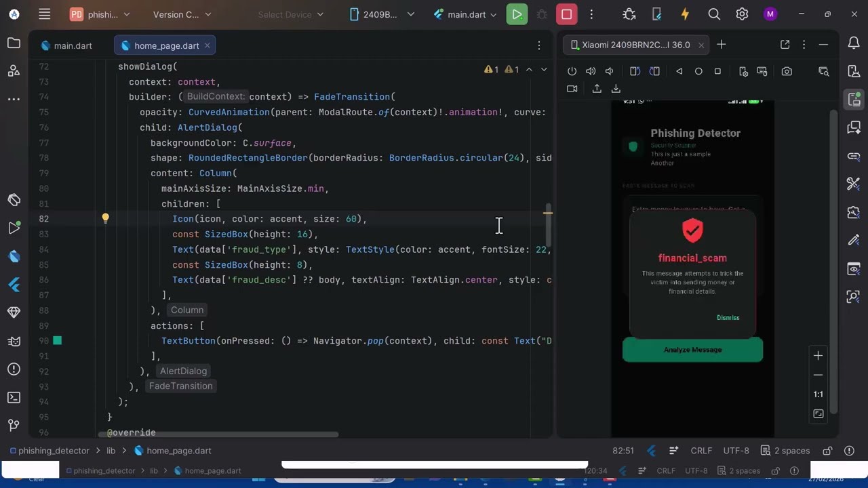Image resolution: width=868 pixels, height=488 pixels.
Task: Open editor tabs options menu
Action: (x=539, y=45)
